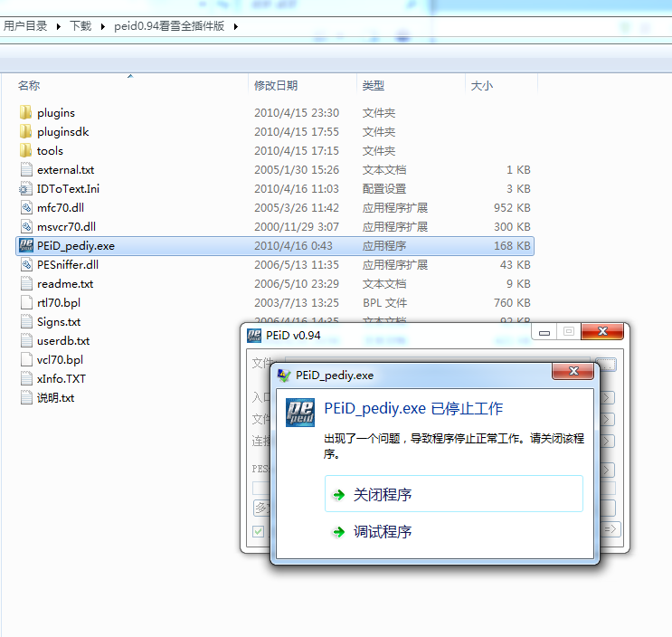The height and width of the screenshot is (637, 672).
Task: Close the PEiD_pediy.exe crash dialog
Action: [x=573, y=371]
